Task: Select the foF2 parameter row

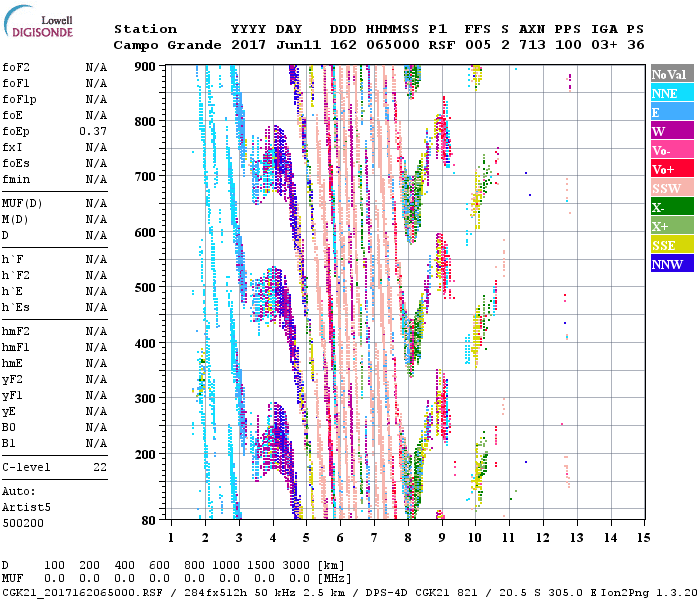Action: point(55,67)
